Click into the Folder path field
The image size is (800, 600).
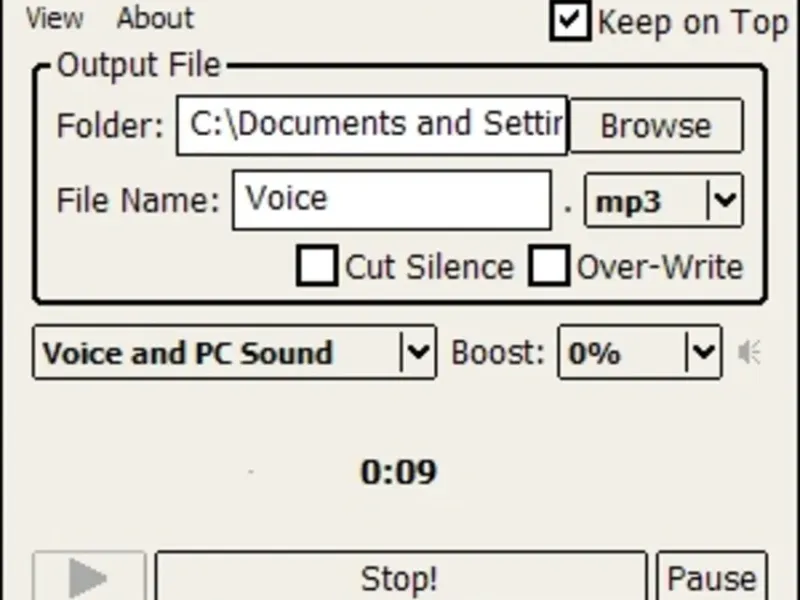click(x=372, y=125)
